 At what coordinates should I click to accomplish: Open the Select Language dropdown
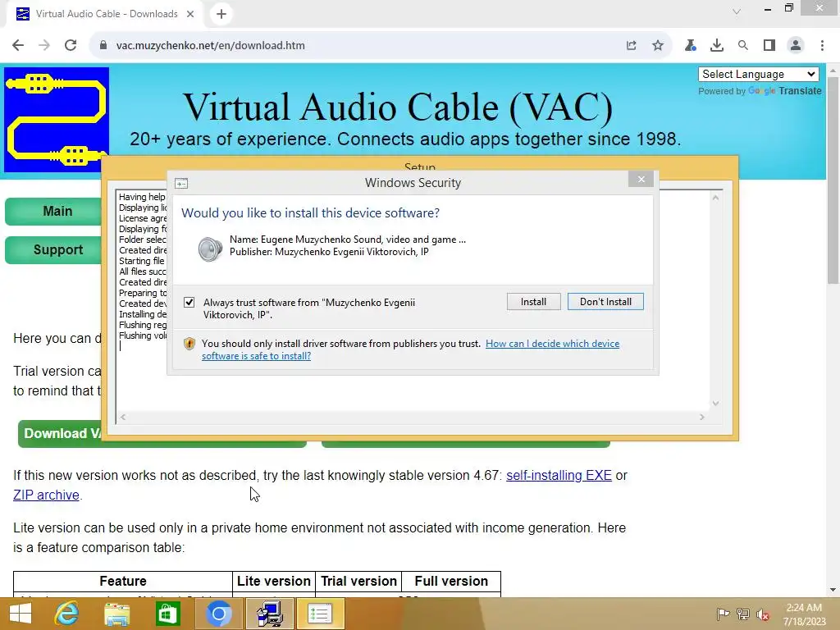point(759,74)
